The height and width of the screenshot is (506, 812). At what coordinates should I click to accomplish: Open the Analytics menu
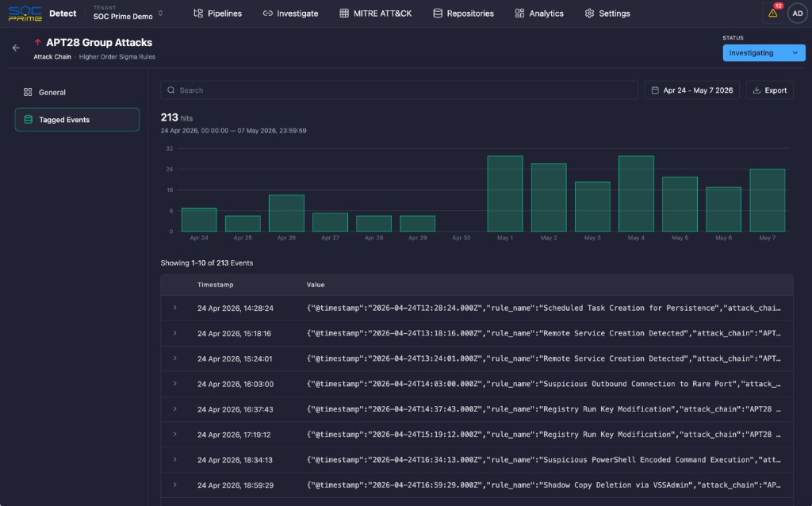[x=539, y=13]
